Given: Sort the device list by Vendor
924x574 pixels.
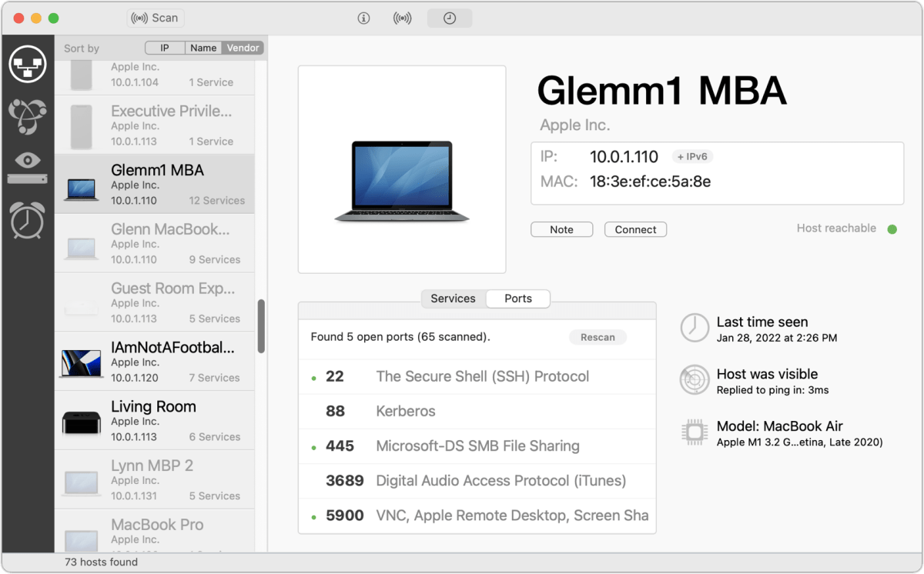Looking at the screenshot, I should [243, 48].
